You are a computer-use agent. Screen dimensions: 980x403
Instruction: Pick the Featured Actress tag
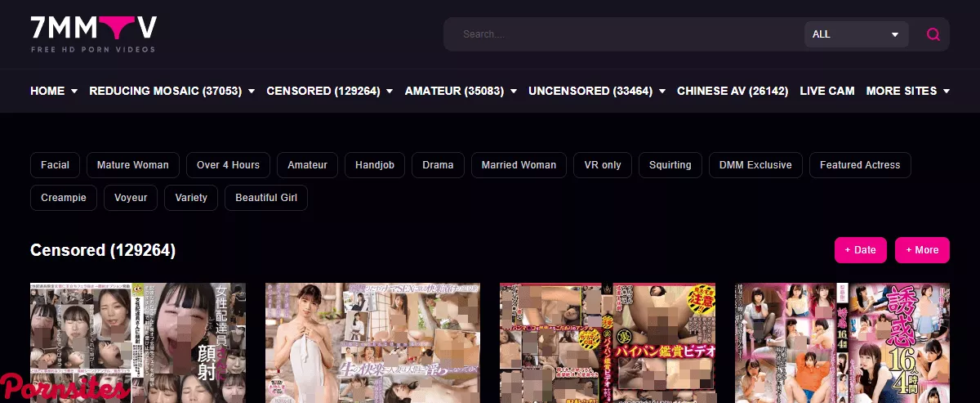[859, 165]
